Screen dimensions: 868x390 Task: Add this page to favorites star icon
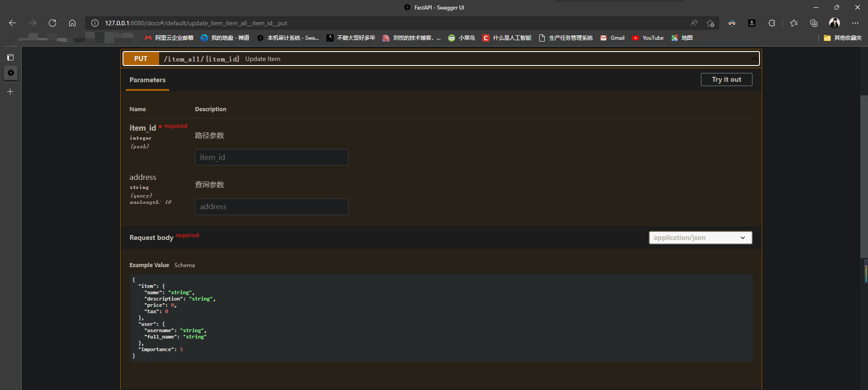711,23
